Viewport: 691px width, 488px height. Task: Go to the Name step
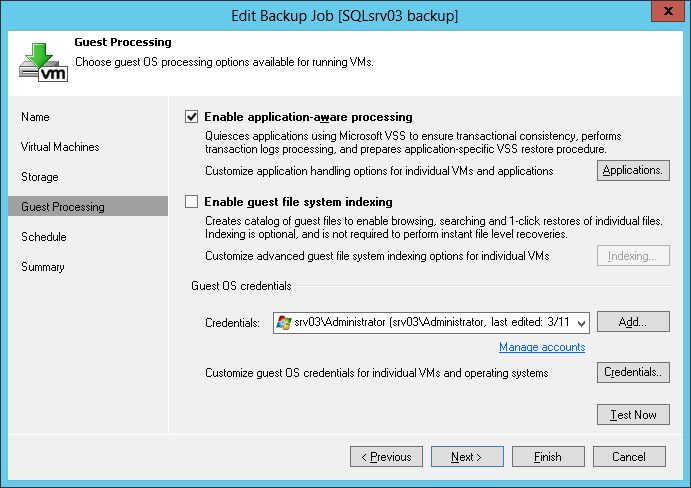(x=35, y=117)
